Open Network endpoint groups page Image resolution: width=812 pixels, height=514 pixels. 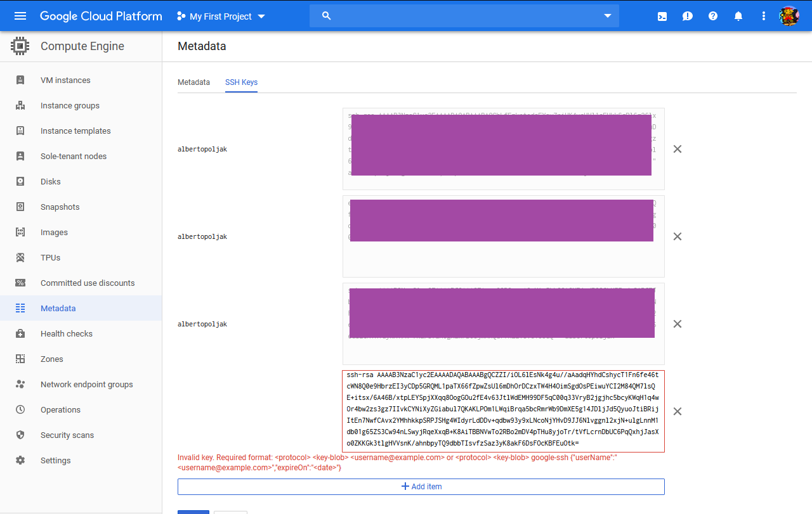click(x=87, y=385)
